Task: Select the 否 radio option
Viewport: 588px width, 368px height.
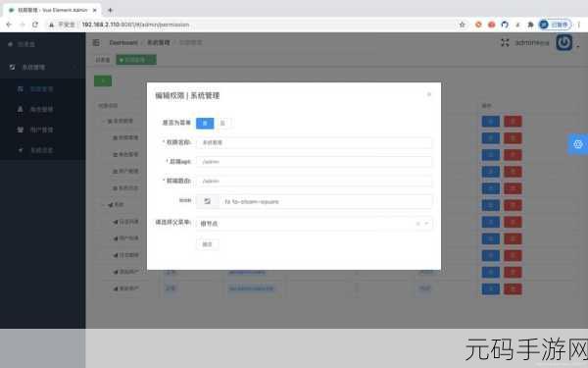Action: [x=222, y=123]
